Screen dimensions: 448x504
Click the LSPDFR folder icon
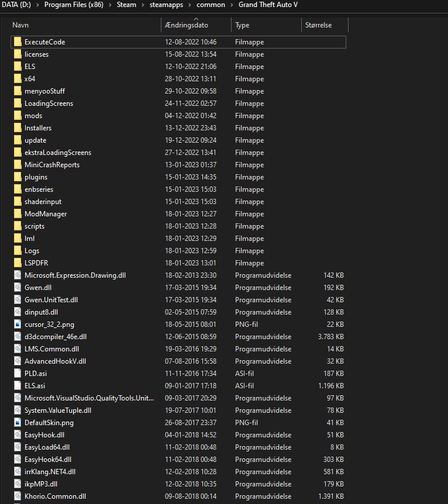[18, 263]
